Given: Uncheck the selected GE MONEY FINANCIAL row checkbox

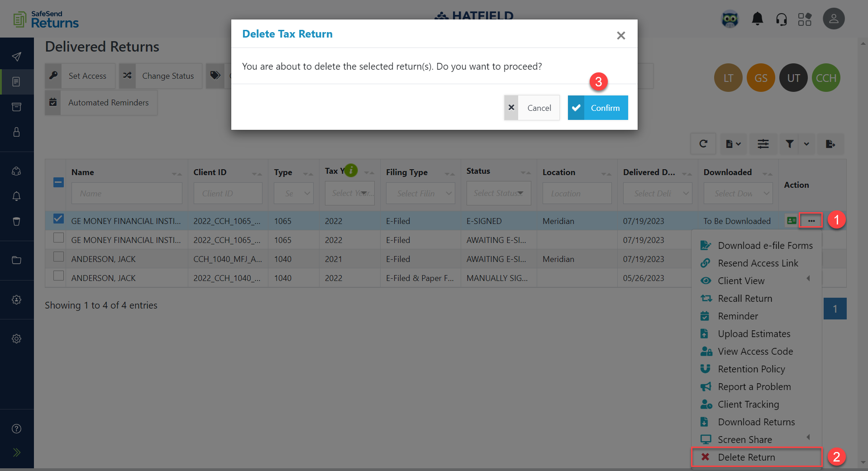Looking at the screenshot, I should tap(58, 219).
